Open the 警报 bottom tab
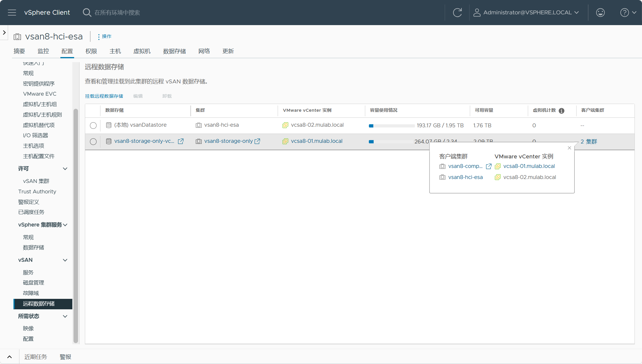 [x=65, y=357]
